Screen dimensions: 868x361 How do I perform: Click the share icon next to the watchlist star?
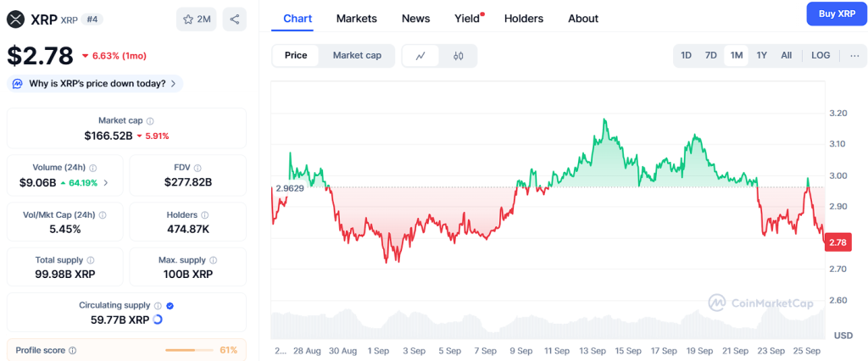click(x=234, y=19)
